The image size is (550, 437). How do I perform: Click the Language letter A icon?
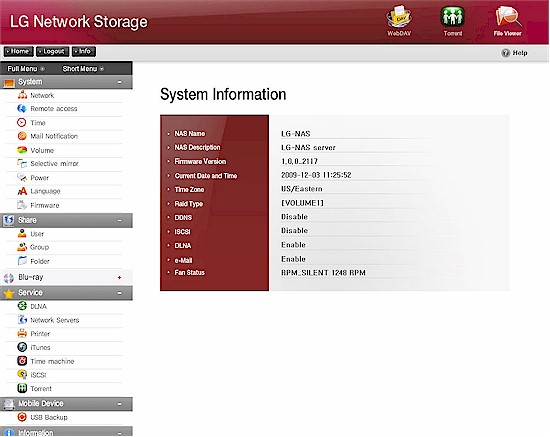pos(22,191)
